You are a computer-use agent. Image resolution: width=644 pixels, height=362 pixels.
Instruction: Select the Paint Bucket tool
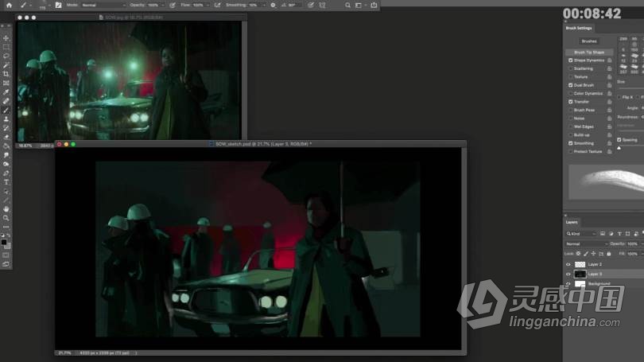(6, 146)
